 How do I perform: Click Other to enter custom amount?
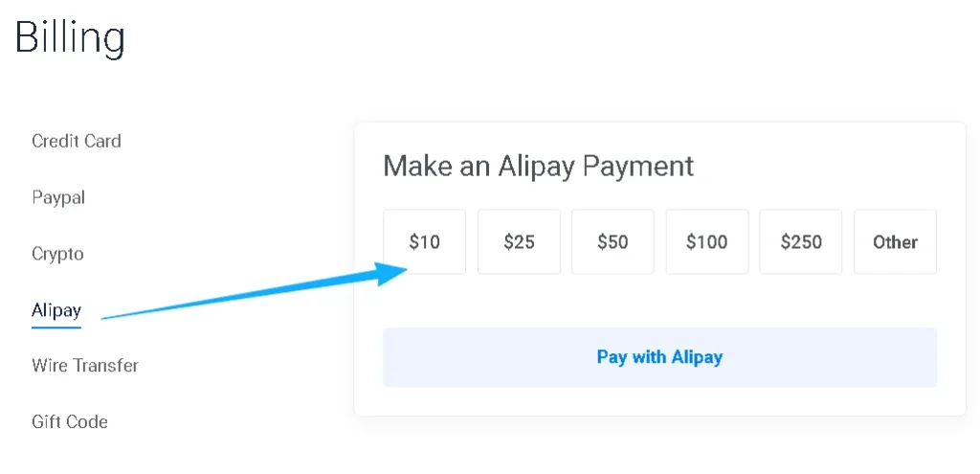pyautogui.click(x=895, y=241)
